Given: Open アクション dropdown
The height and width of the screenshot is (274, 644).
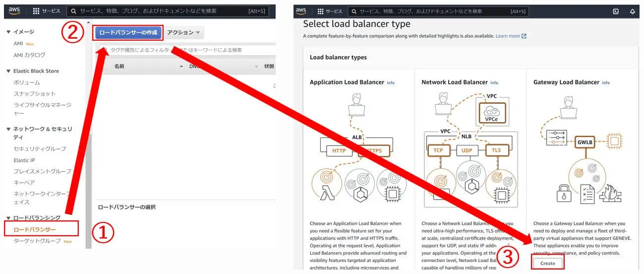Looking at the screenshot, I should click(x=183, y=33).
